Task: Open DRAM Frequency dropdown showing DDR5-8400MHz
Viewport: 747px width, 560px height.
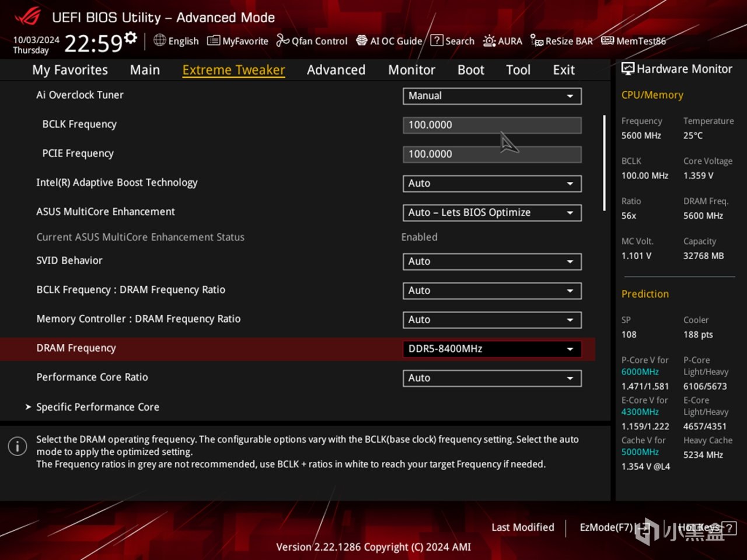Action: pyautogui.click(x=492, y=349)
